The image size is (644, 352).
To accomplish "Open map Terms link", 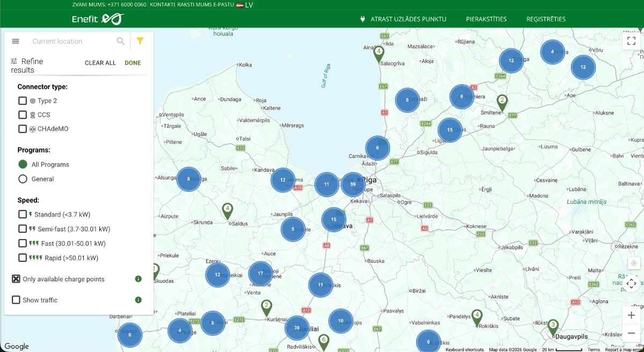I will click(594, 349).
